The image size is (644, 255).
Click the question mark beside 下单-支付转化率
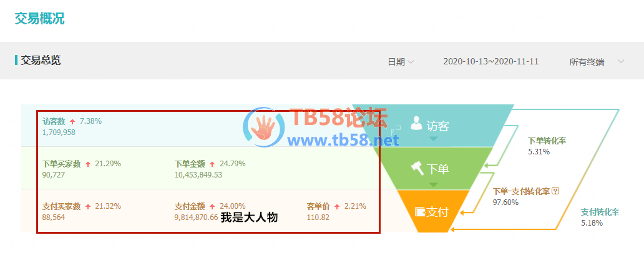point(557,191)
